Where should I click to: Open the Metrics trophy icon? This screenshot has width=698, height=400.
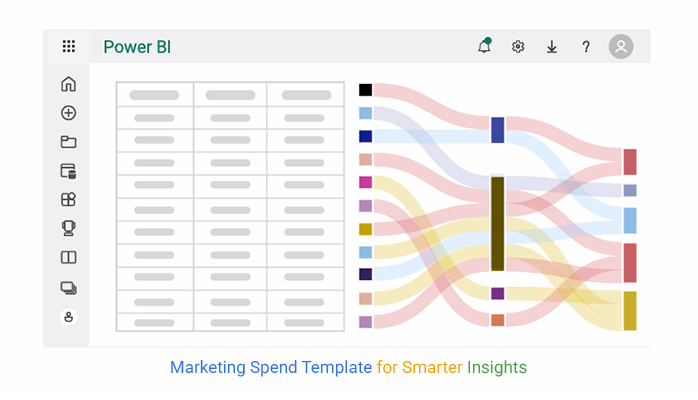[x=69, y=228]
